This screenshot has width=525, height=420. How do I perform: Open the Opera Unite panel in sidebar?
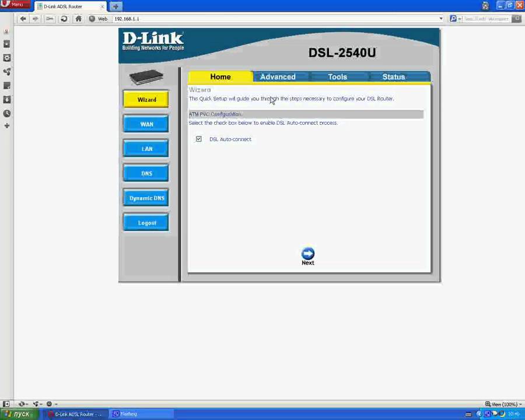point(6,72)
